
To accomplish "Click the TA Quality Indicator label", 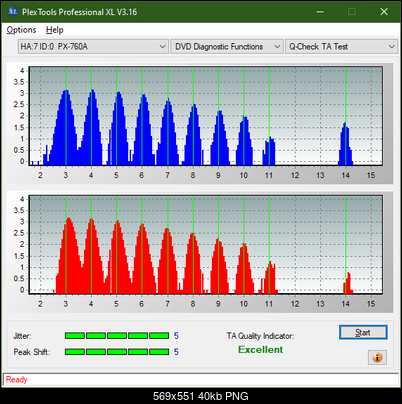I will pos(260,336).
